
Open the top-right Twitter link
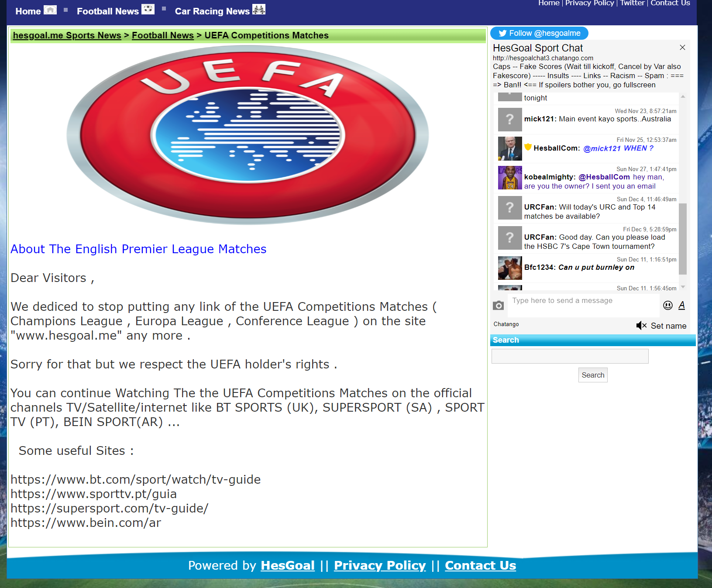[x=632, y=3]
